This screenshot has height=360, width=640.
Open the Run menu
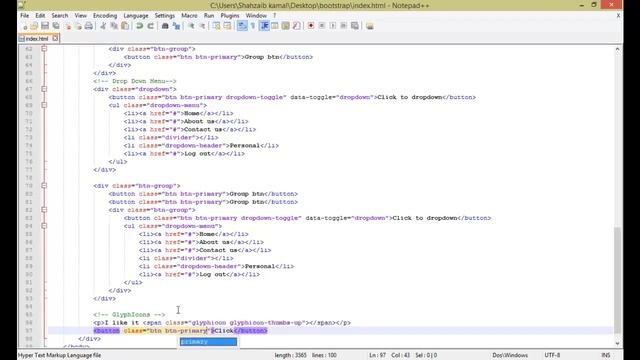click(x=209, y=16)
